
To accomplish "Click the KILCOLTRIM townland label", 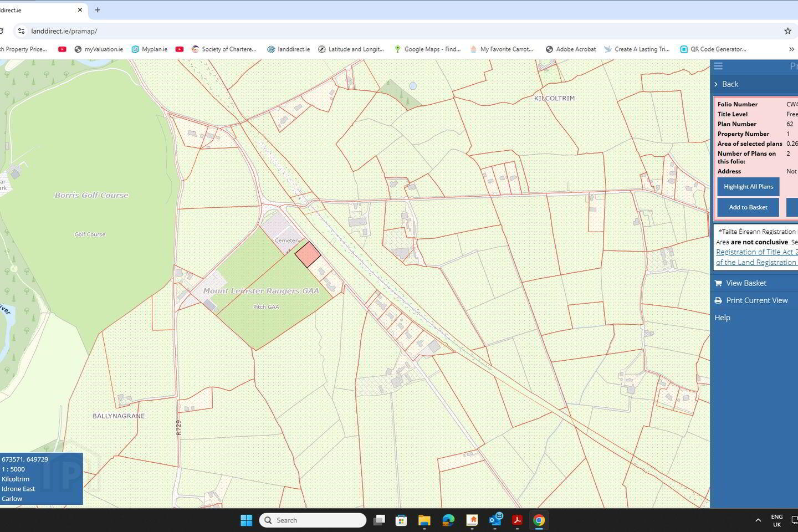I will (554, 98).
